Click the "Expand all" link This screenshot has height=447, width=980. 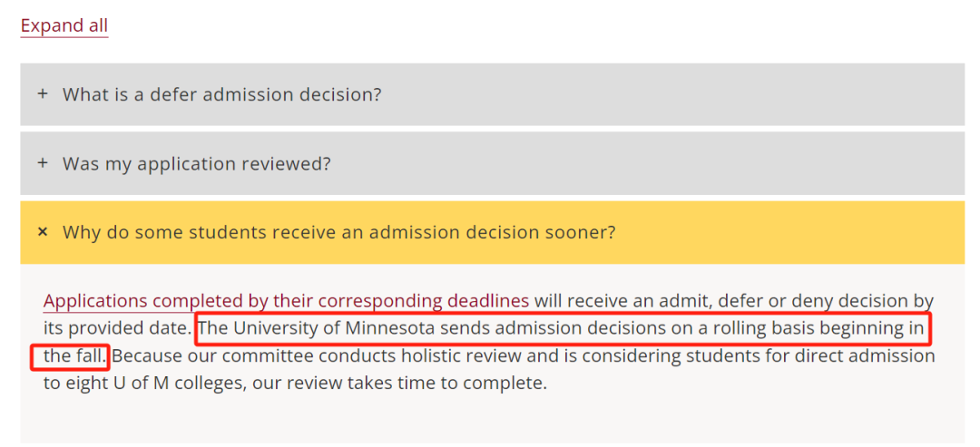tap(64, 25)
